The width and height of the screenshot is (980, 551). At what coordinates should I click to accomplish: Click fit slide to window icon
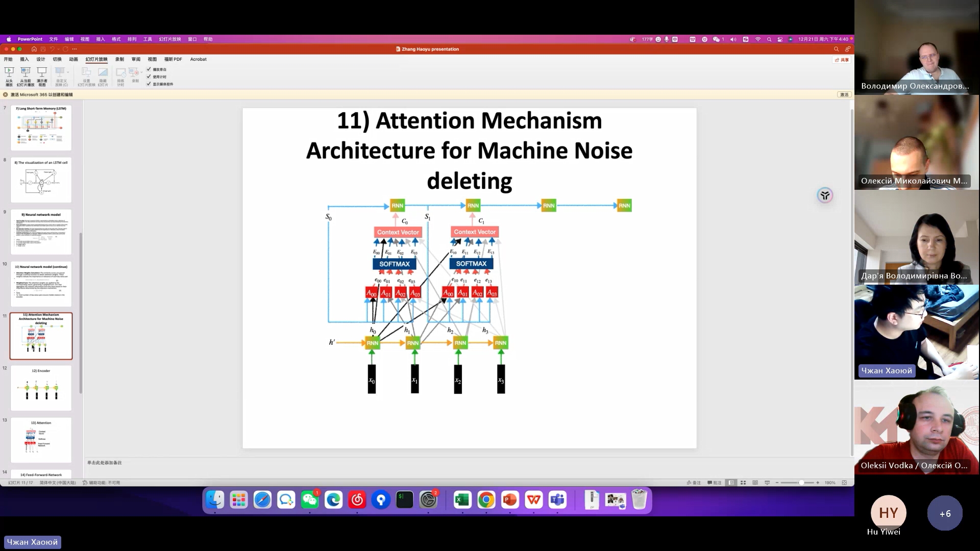pos(844,483)
